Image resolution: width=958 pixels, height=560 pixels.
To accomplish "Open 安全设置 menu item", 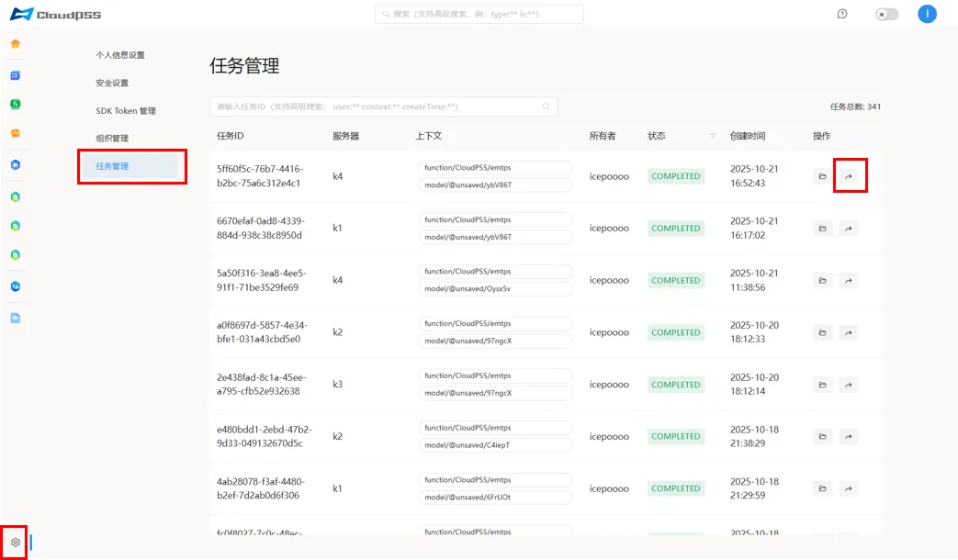I will [112, 83].
